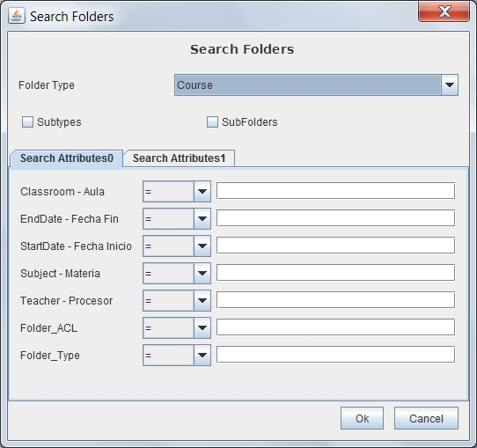Image resolution: width=477 pixels, height=448 pixels.
Task: Switch to Search Attributes1 tab
Action: [x=180, y=158]
